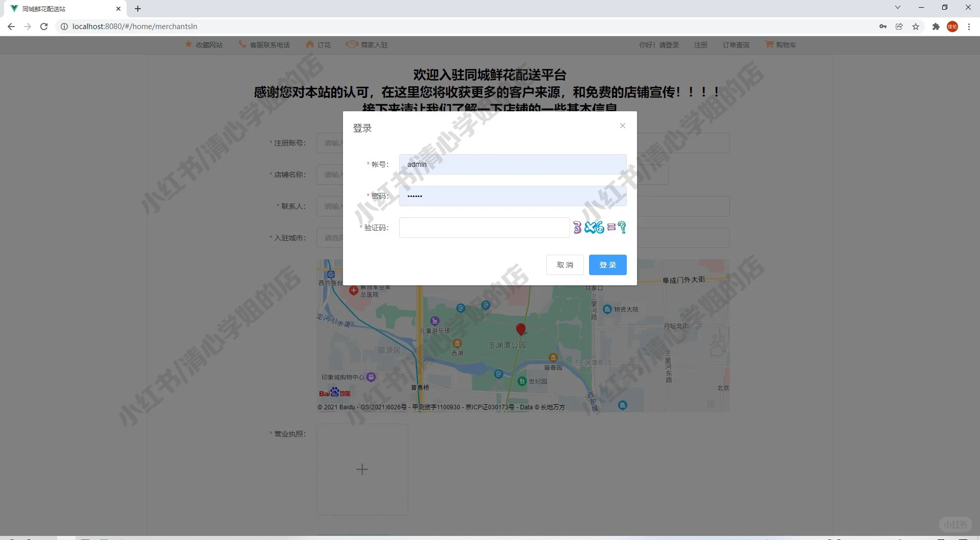Screen dimensions: 980x540
Task: Select the 同城鲜花配送站 browser tab
Action: (x=61, y=8)
